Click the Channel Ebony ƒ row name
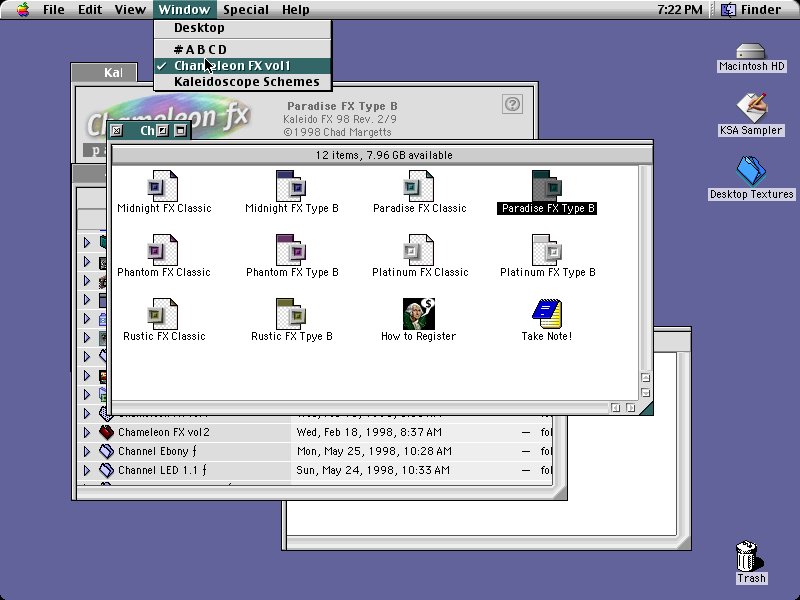This screenshot has width=800, height=600. tap(157, 451)
